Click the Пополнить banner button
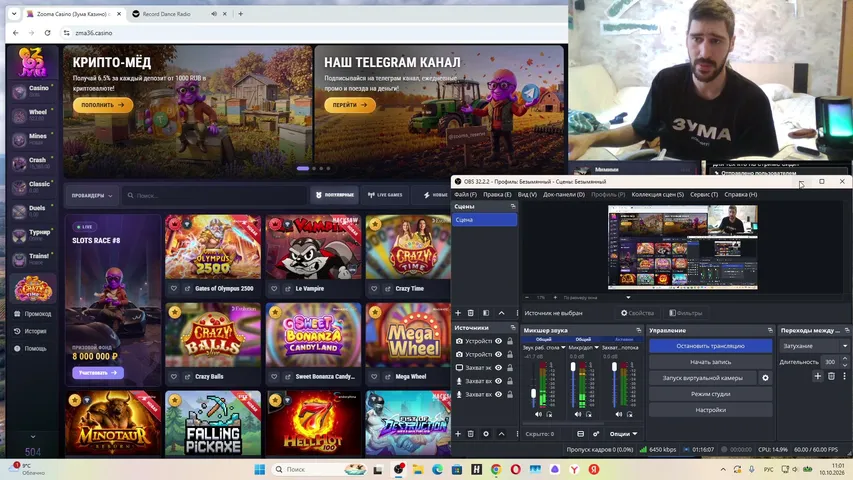Viewport: 853px width, 480px height. 102,104
